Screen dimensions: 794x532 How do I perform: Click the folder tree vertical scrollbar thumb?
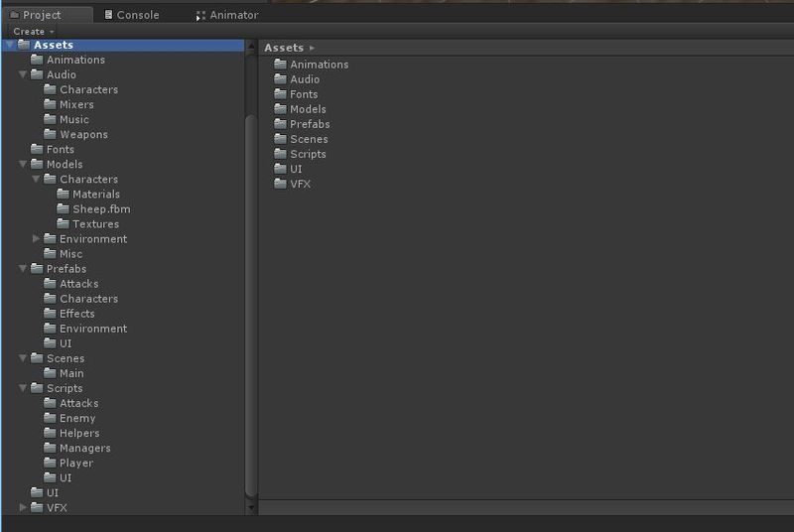click(x=251, y=307)
